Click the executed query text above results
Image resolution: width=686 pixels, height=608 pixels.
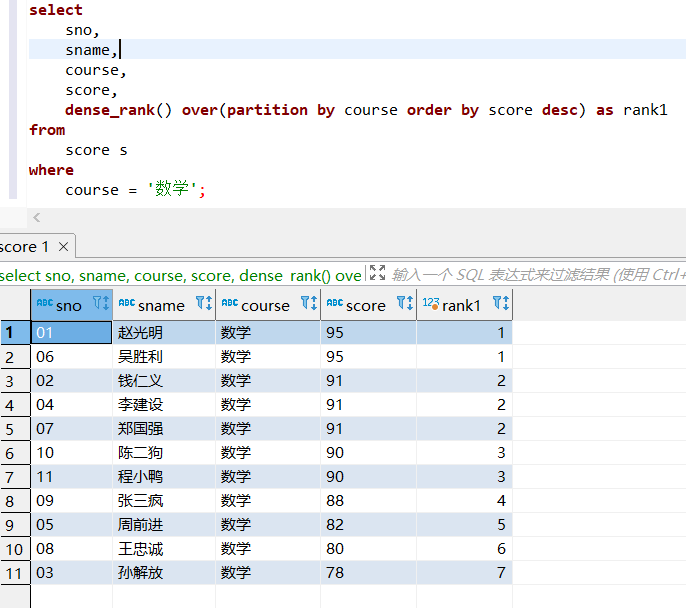click(181, 276)
